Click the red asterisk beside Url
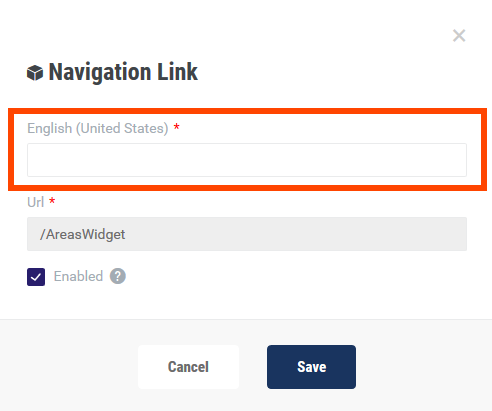The height and width of the screenshot is (411, 492). pos(52,201)
